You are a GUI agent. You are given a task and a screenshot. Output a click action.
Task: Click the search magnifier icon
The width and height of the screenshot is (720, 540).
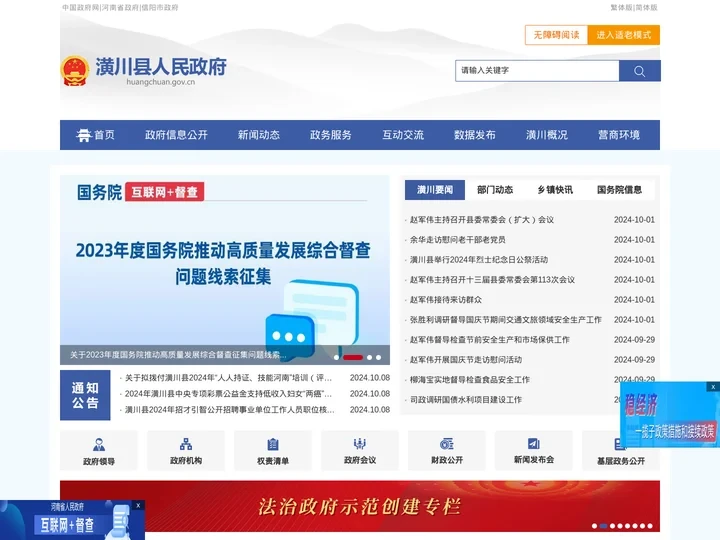pos(639,71)
